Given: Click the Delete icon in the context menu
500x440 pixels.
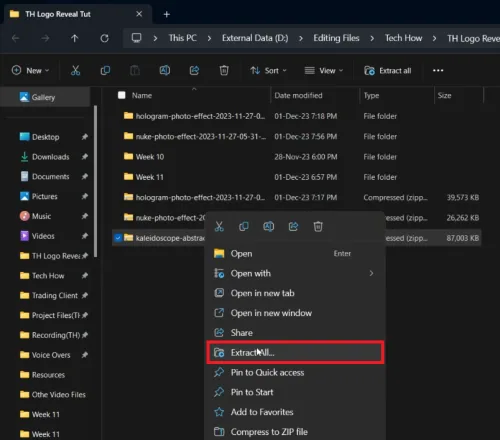Looking at the screenshot, I should tap(318, 227).
